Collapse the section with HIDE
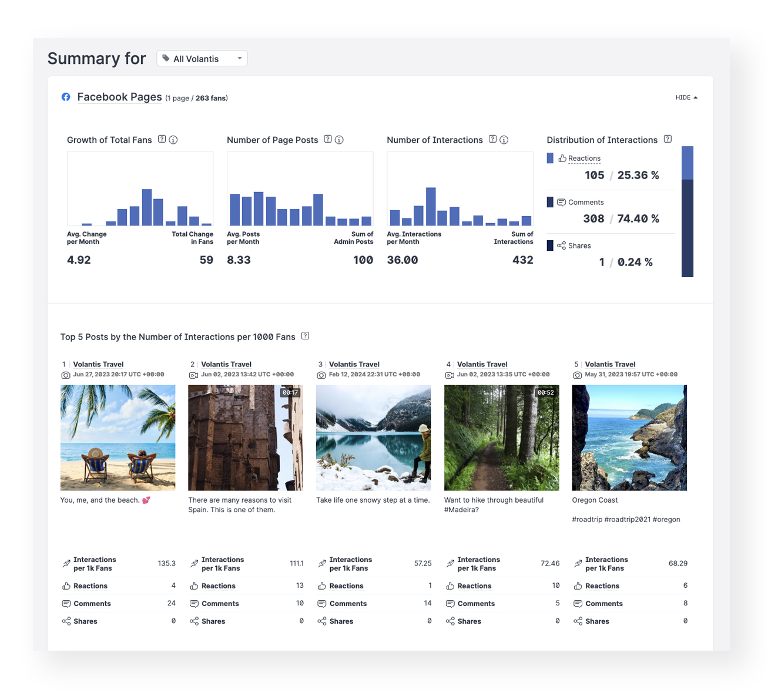This screenshot has height=700, width=768. (x=686, y=97)
